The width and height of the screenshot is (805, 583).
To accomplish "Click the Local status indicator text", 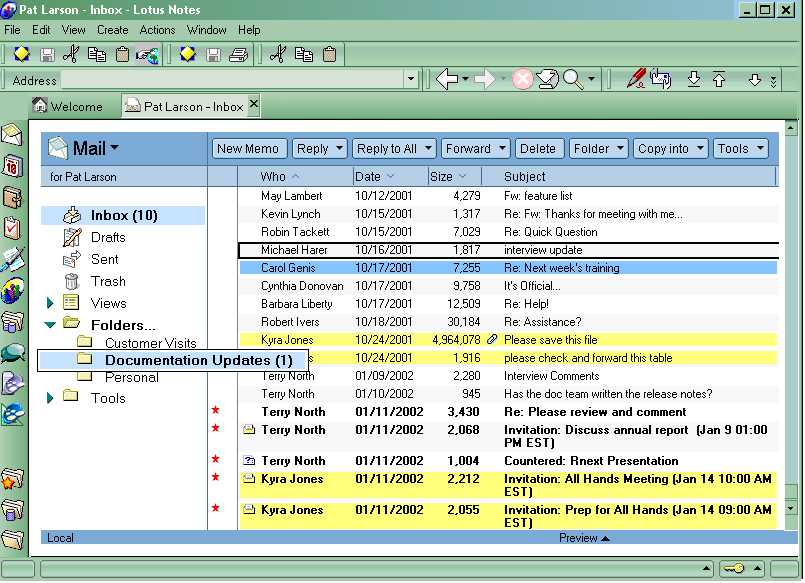I will (x=61, y=538).
